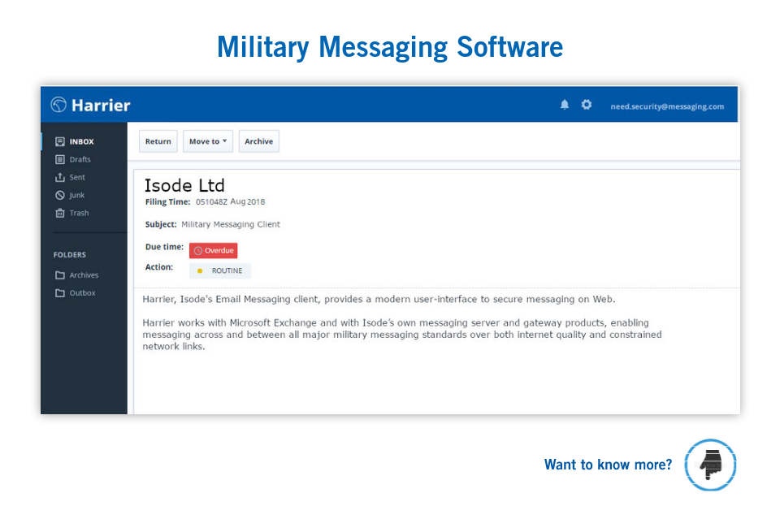
Task: Expand the Move to dropdown
Action: [208, 141]
